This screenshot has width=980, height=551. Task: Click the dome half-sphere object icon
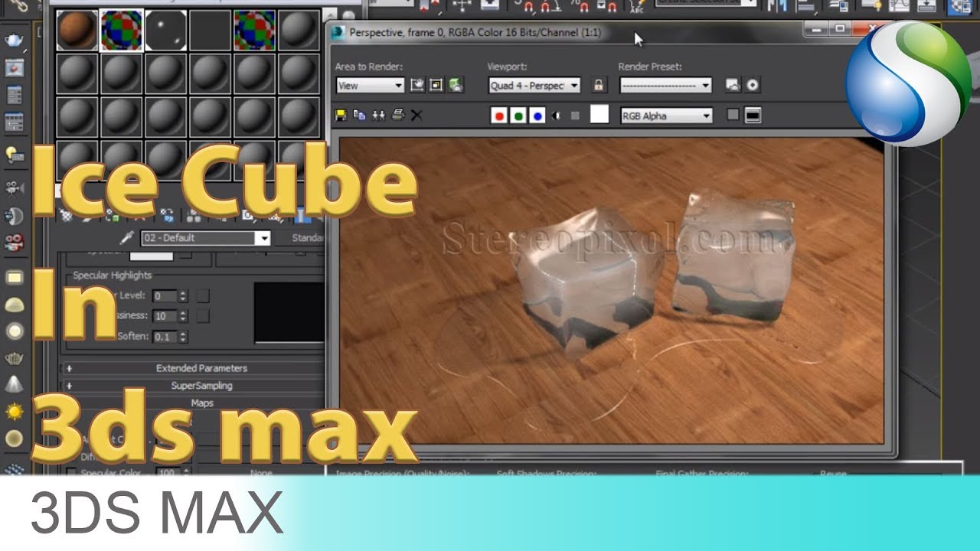point(14,304)
